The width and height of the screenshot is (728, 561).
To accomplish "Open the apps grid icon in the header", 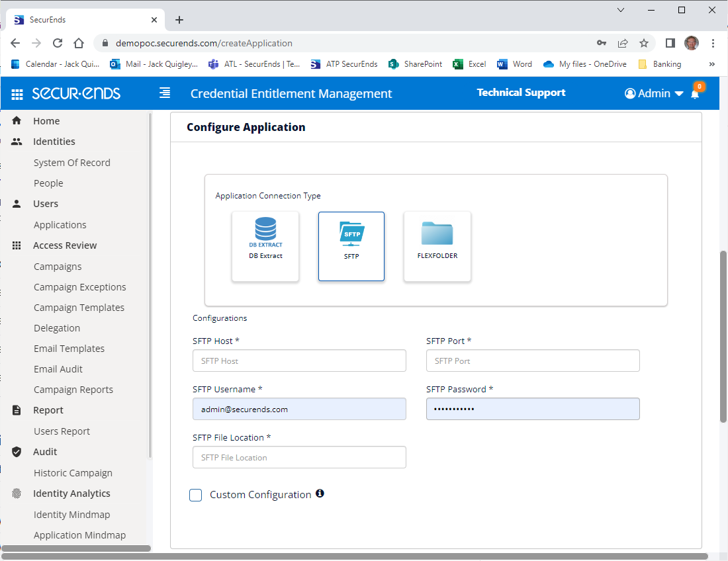I will pyautogui.click(x=17, y=93).
